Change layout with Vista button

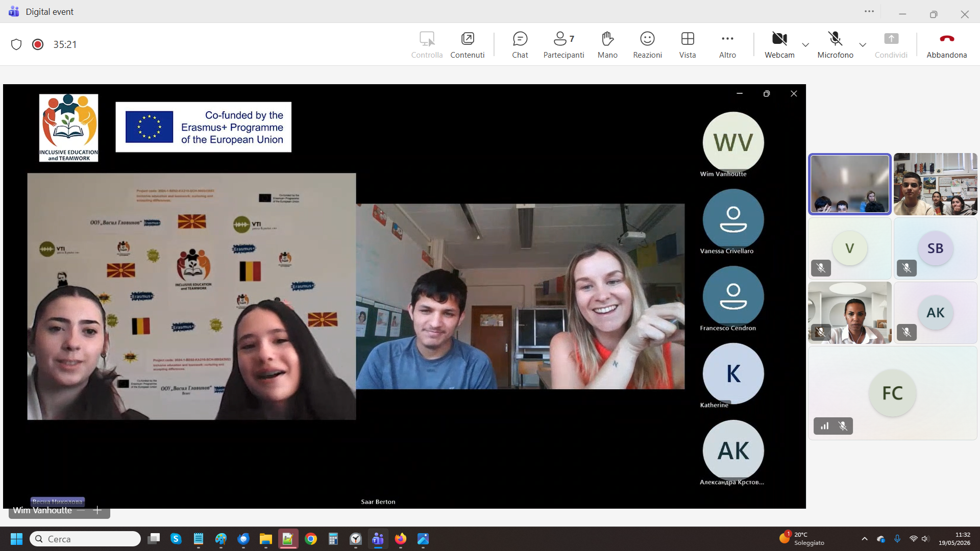(x=688, y=45)
